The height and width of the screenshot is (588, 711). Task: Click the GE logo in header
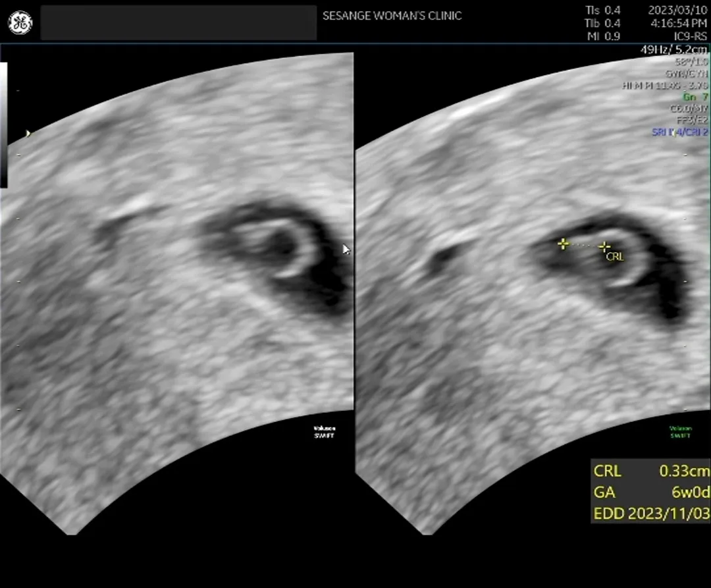(20, 22)
